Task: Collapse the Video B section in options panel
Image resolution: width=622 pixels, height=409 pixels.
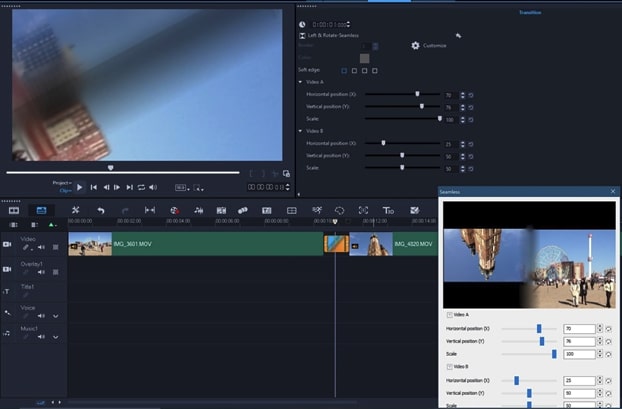Action: tap(300, 131)
